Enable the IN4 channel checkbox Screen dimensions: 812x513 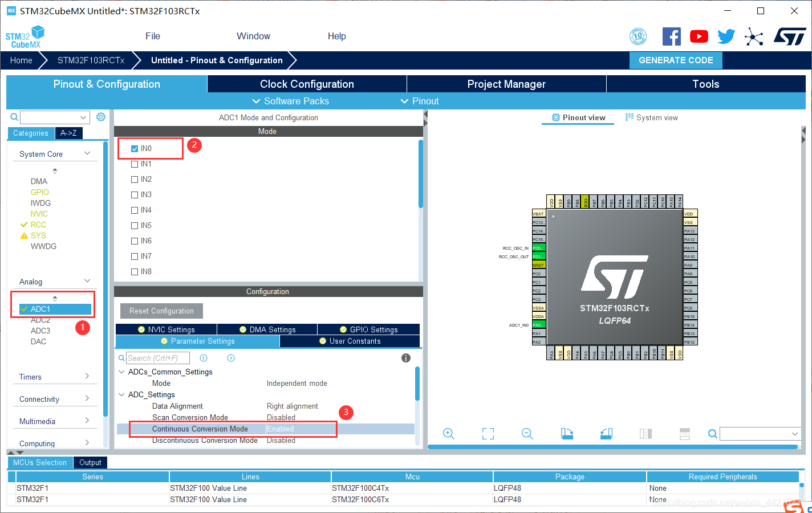135,210
